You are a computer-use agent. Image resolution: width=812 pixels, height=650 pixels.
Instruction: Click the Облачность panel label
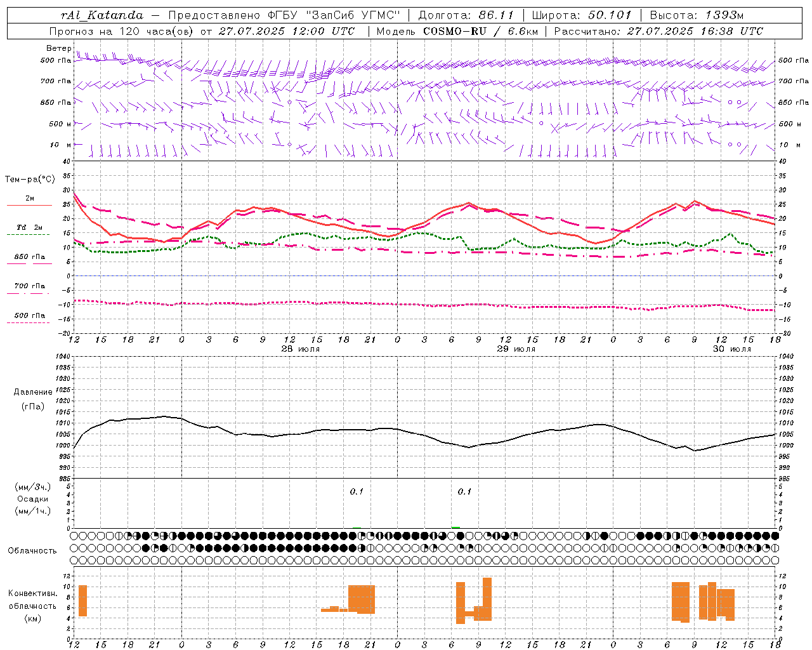pos(32,551)
